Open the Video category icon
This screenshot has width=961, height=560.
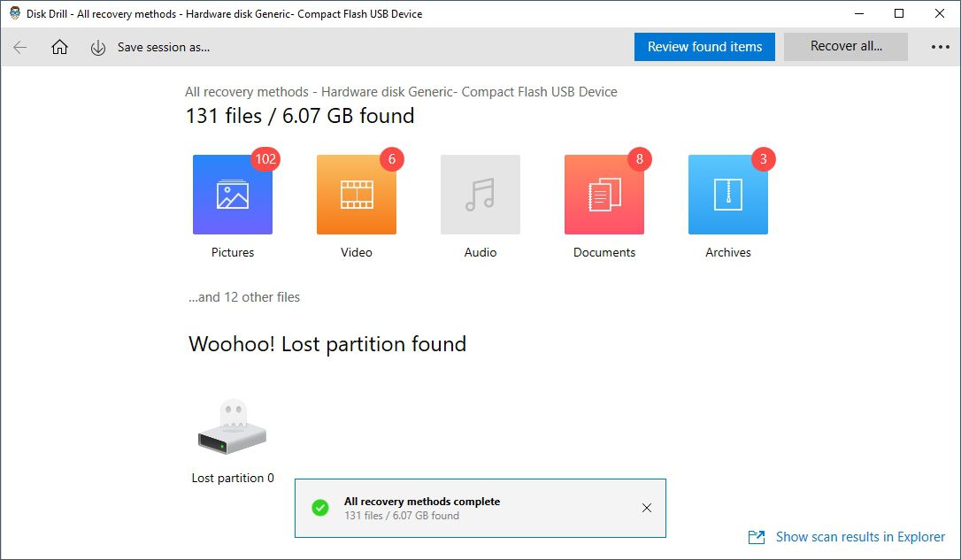point(357,195)
